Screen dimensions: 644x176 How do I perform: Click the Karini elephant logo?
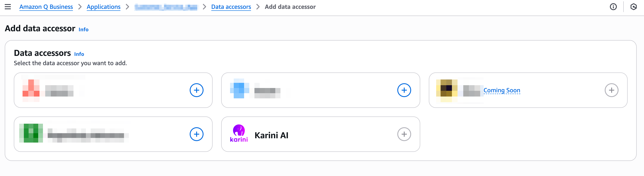click(x=239, y=134)
